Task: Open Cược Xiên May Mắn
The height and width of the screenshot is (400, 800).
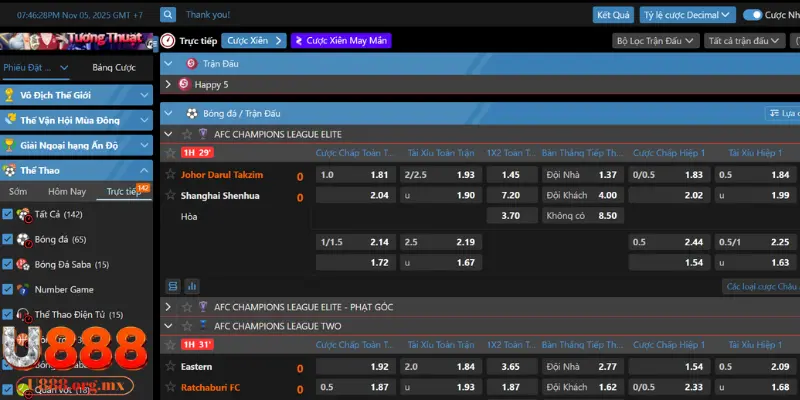Action: [341, 41]
